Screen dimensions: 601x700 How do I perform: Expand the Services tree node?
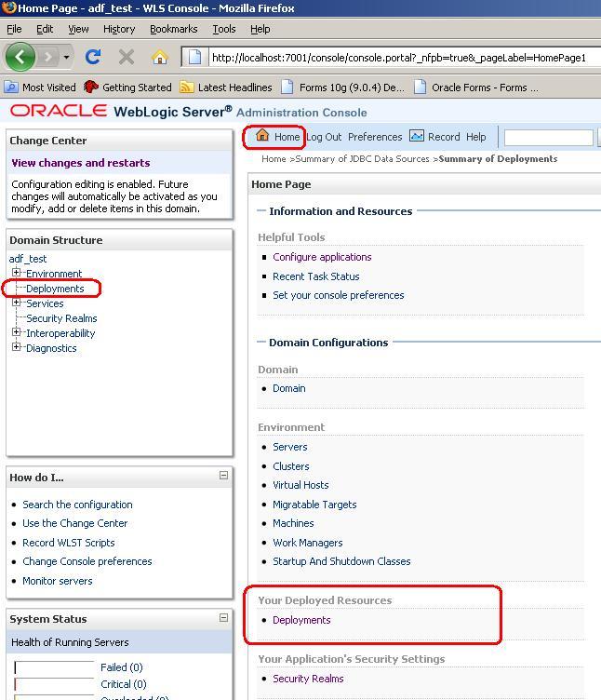click(x=16, y=303)
